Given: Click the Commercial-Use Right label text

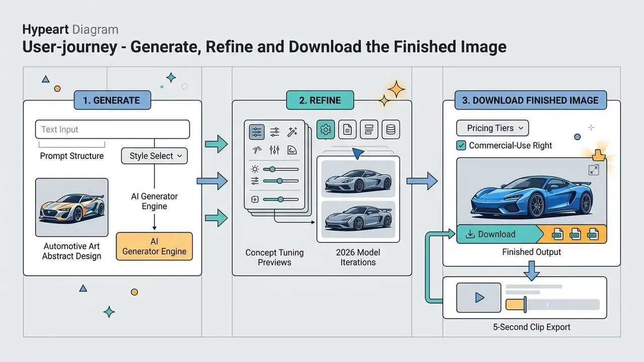Looking at the screenshot, I should (511, 145).
